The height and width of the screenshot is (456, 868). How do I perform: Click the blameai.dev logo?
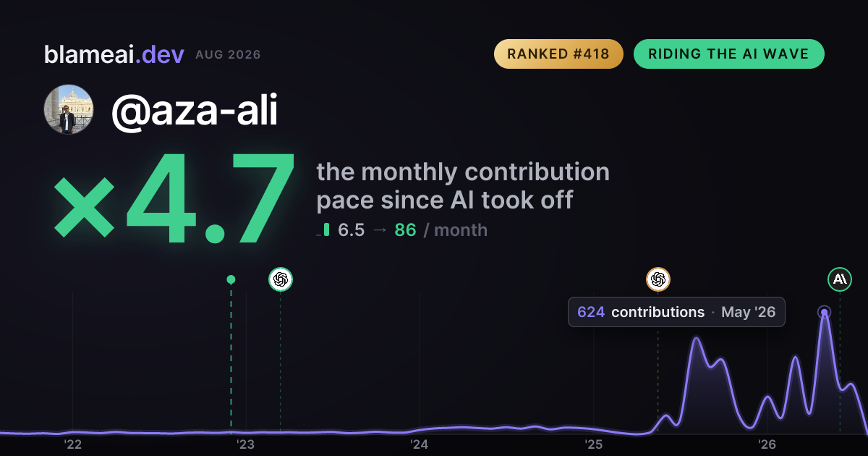coord(114,54)
